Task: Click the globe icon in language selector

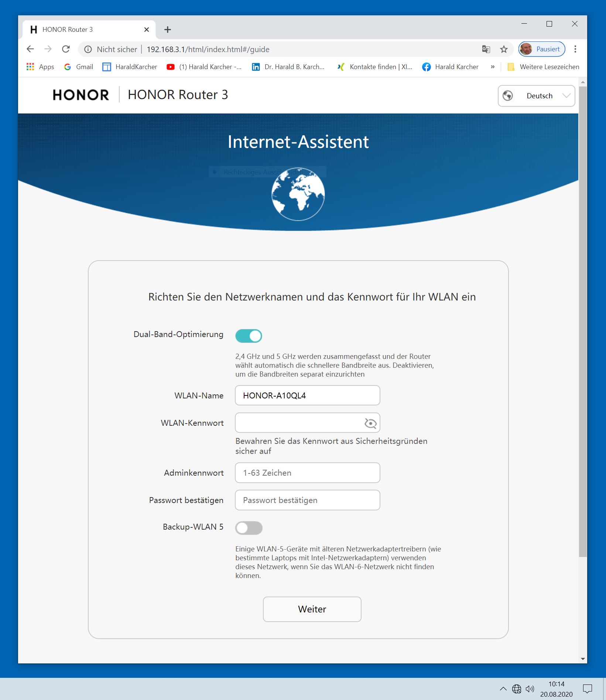Action: click(x=508, y=96)
